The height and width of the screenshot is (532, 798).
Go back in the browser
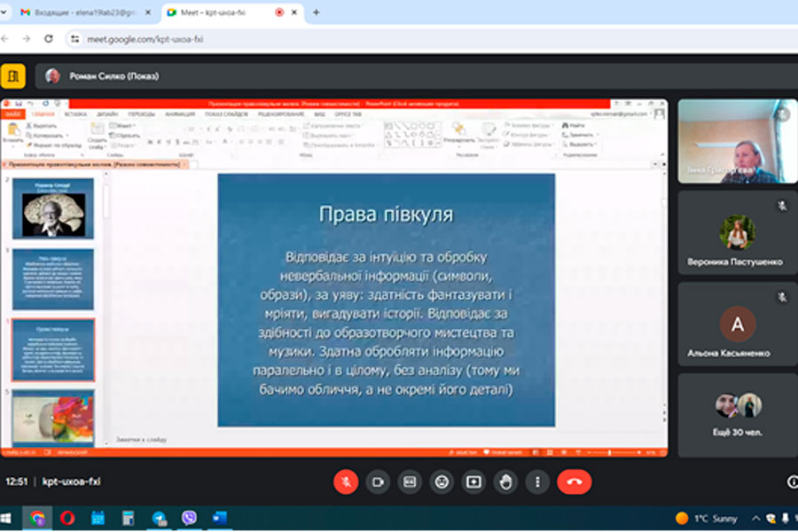pyautogui.click(x=5, y=39)
